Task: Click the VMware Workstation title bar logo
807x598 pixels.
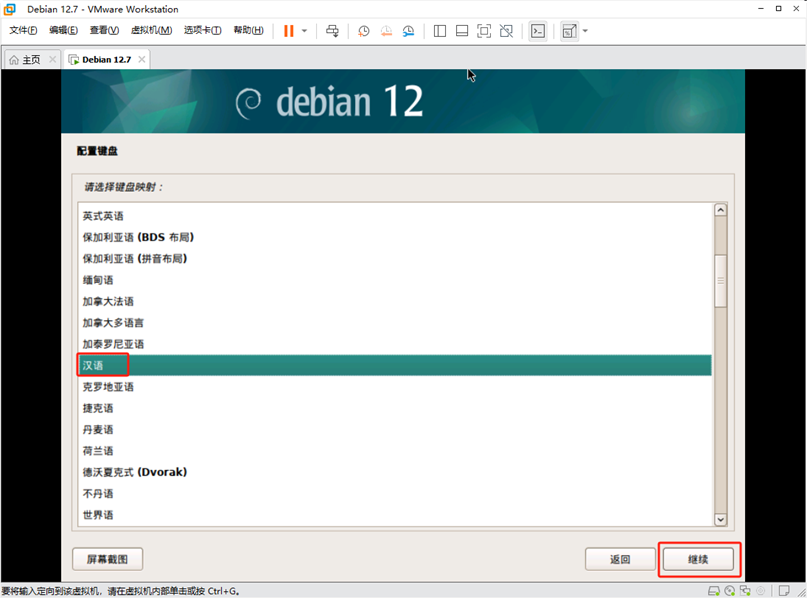Action: click(10, 9)
